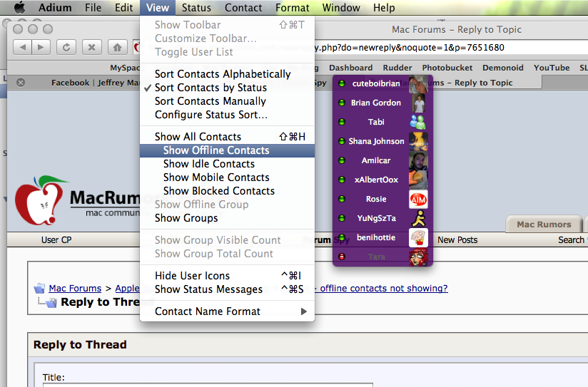Expand the Contact Name Format submenu
The image size is (588, 387).
227,311
